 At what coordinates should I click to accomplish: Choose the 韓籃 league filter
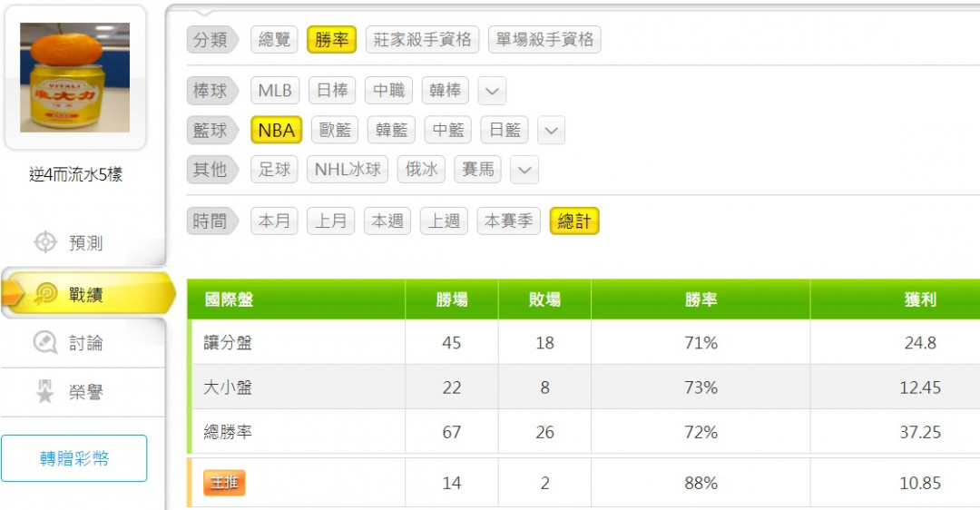coord(391,130)
